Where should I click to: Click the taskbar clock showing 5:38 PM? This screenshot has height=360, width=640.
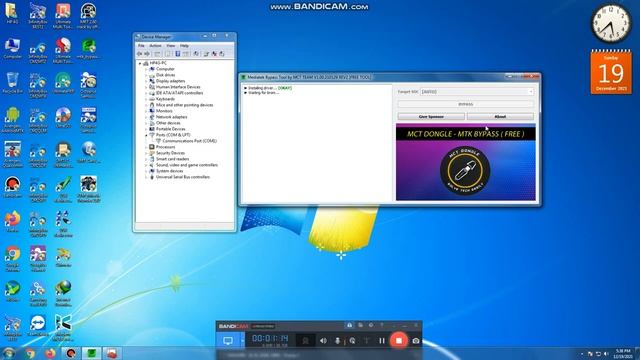point(623,353)
